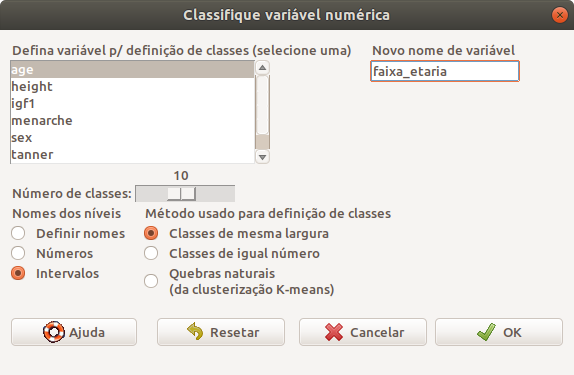574x375 pixels.
Task: Pick tanner in the variable list
Action: (133, 155)
